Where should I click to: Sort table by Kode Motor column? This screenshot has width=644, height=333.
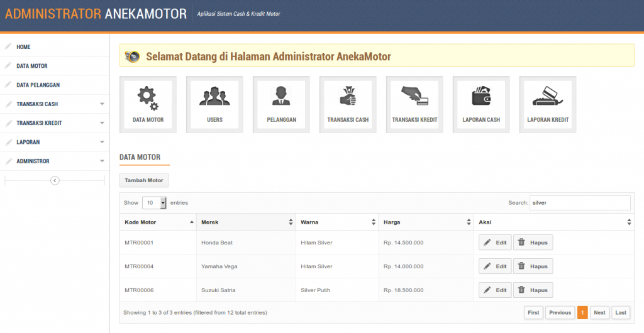[x=158, y=222]
